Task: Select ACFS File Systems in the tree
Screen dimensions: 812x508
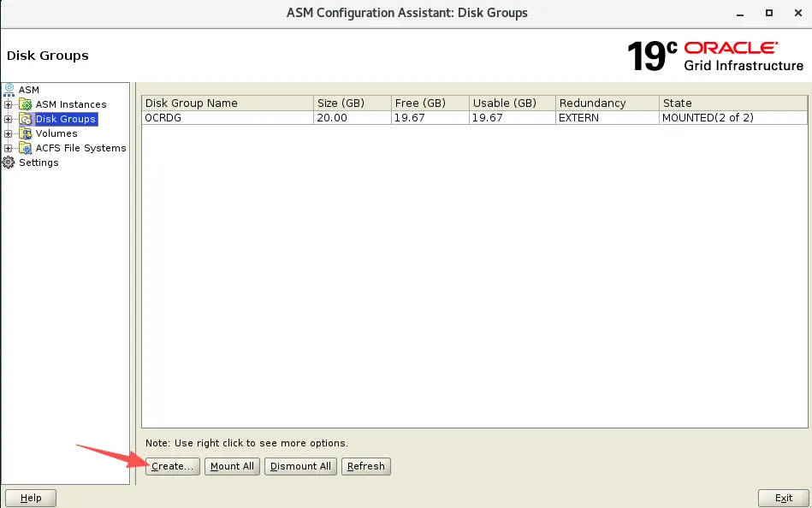Action: coord(80,148)
